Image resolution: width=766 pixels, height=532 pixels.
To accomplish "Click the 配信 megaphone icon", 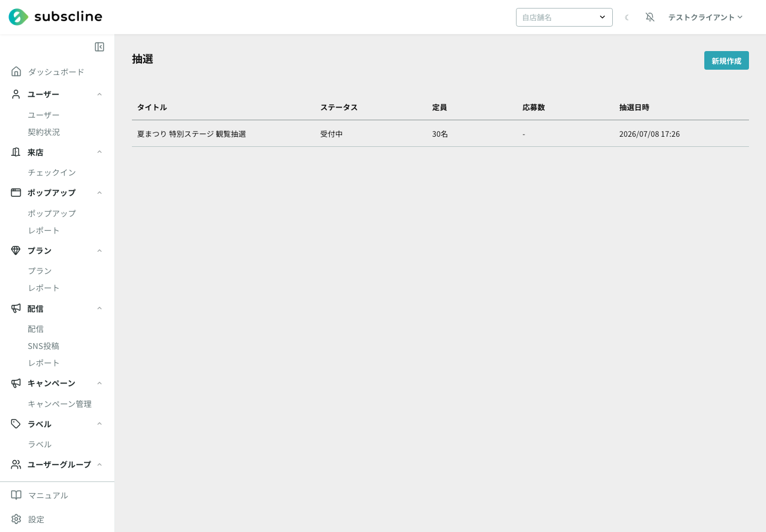I will click(x=16, y=309).
